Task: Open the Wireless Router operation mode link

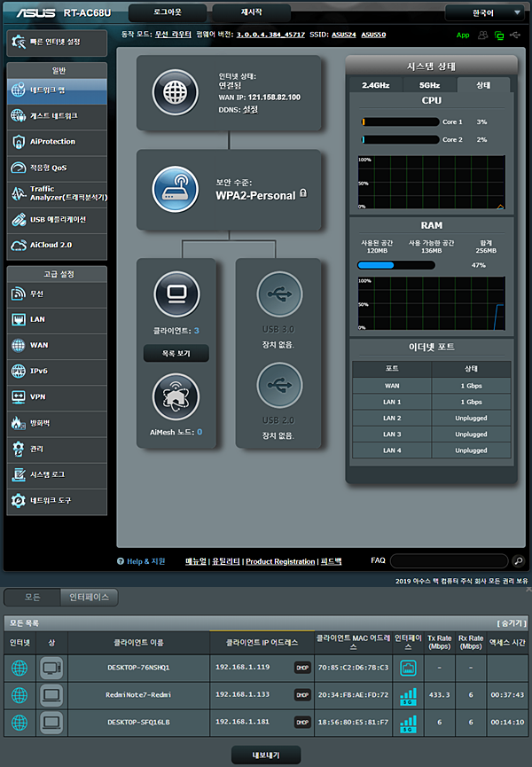Action: click(173, 35)
